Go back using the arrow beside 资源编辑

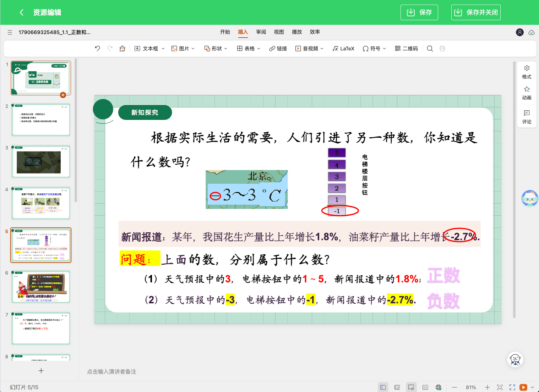22,12
